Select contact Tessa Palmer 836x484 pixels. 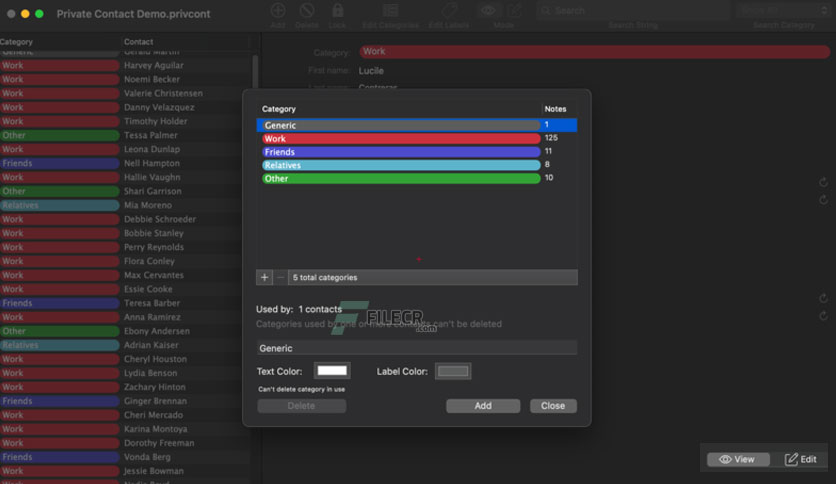[150, 135]
